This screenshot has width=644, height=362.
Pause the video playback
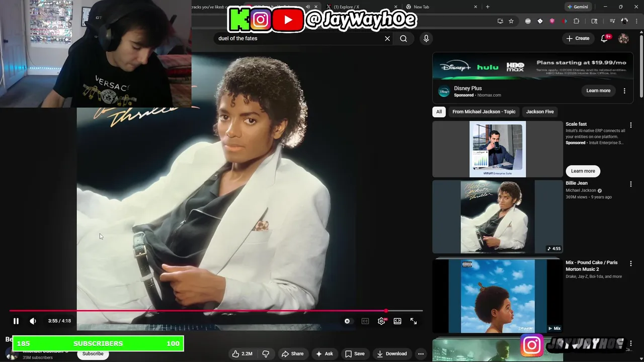click(x=16, y=321)
